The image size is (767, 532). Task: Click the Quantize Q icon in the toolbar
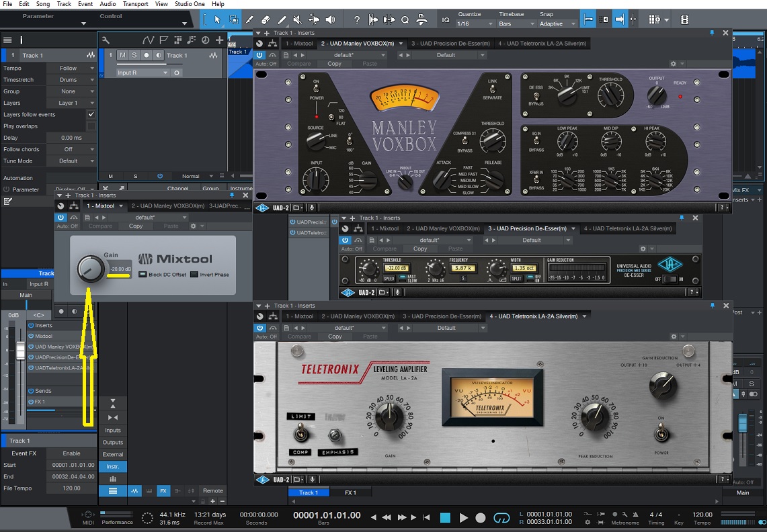point(405,20)
